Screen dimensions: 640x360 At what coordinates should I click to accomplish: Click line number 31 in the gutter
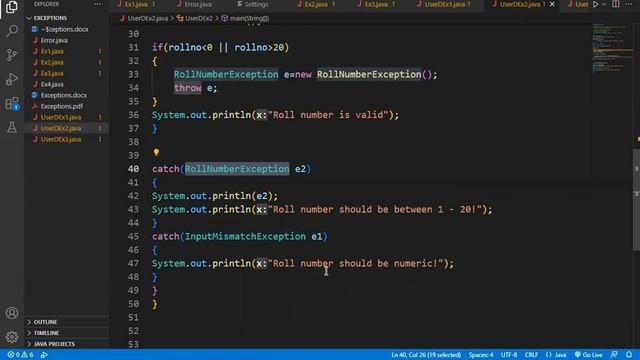click(x=133, y=47)
